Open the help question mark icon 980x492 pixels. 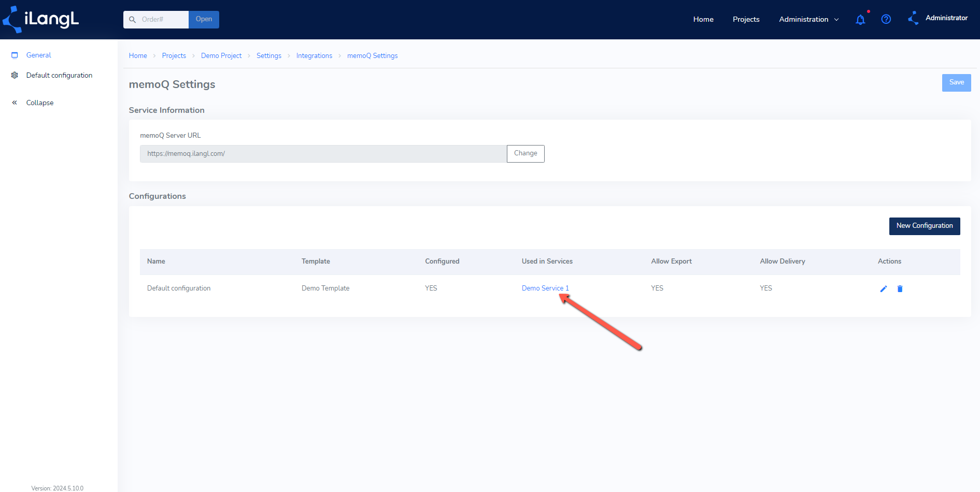point(886,19)
